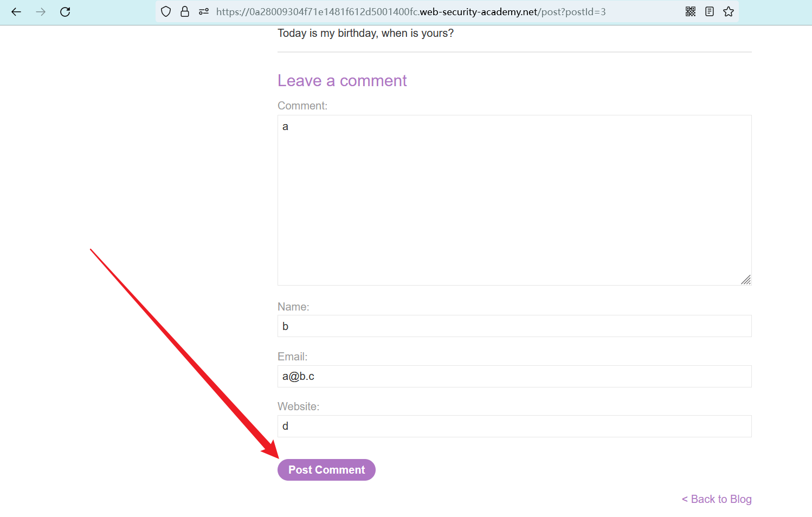Select the Email input field
Image resolution: width=812 pixels, height=517 pixels.
[514, 376]
